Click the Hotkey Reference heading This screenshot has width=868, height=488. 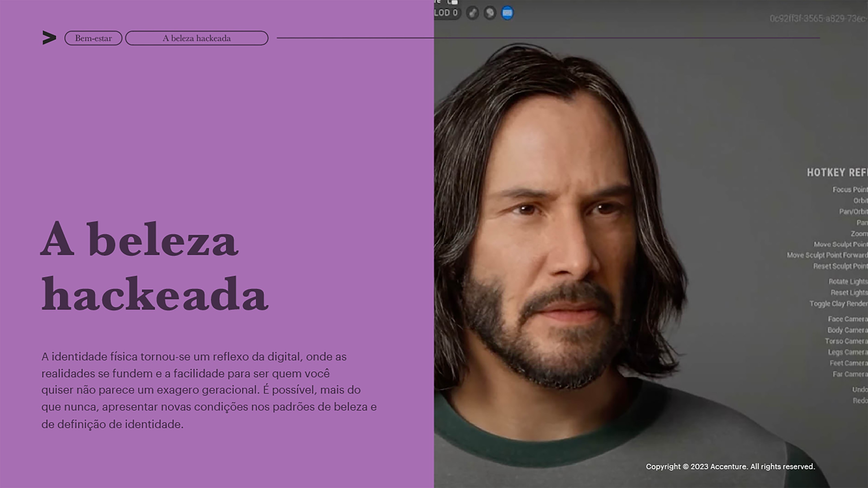837,173
